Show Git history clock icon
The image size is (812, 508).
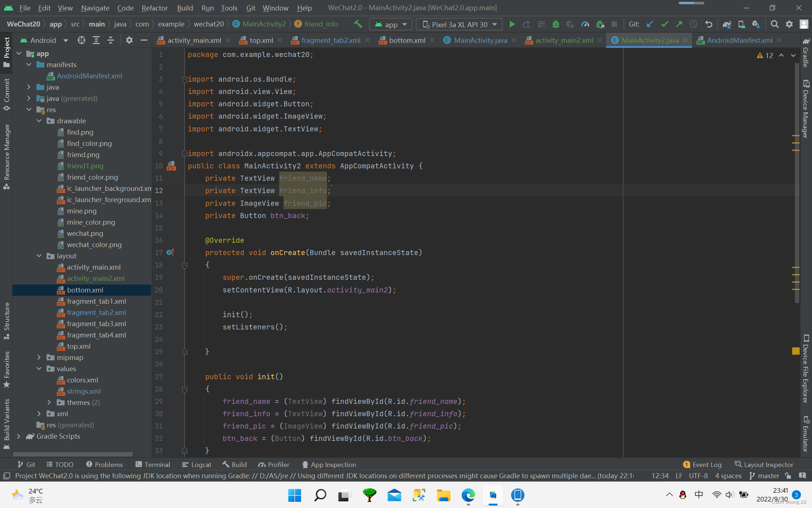[x=693, y=24]
